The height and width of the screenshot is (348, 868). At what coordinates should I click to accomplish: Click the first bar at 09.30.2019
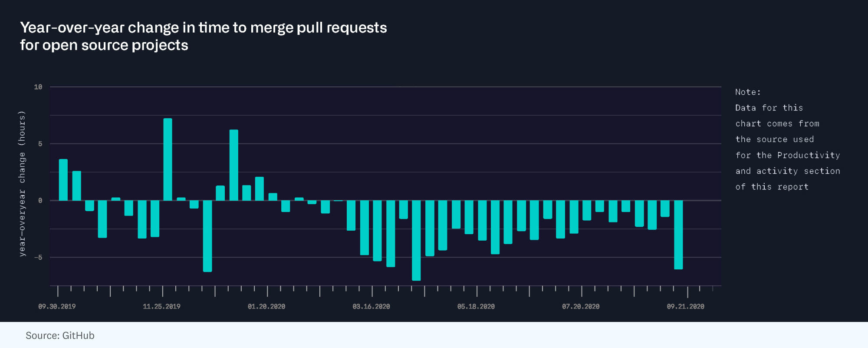point(63,180)
